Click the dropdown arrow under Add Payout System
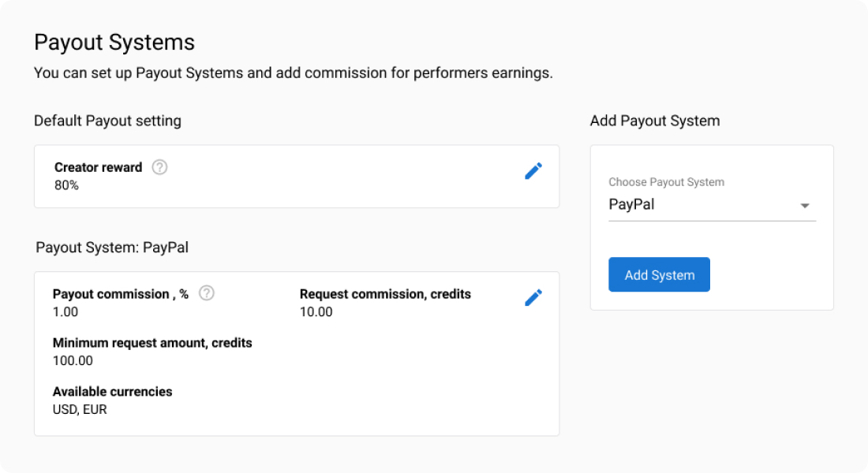 tap(805, 205)
